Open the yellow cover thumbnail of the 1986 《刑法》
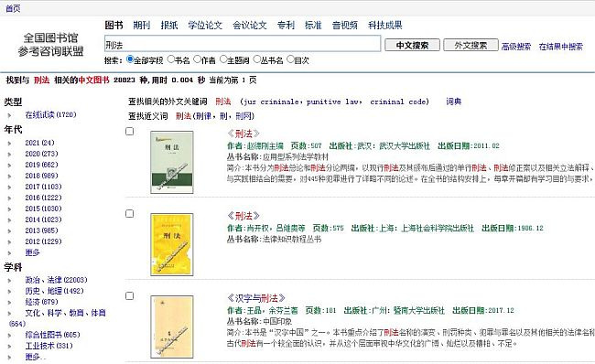Screen dimensions: 595x364 [x=172, y=244]
